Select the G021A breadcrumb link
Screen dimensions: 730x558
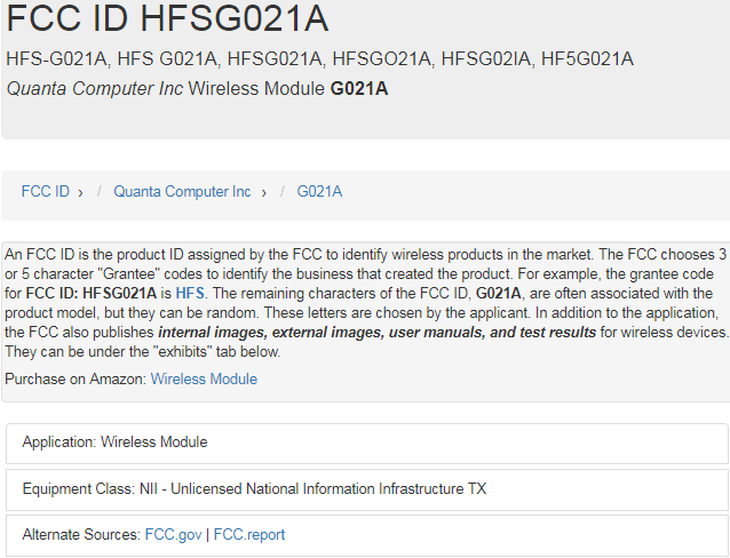tap(319, 192)
